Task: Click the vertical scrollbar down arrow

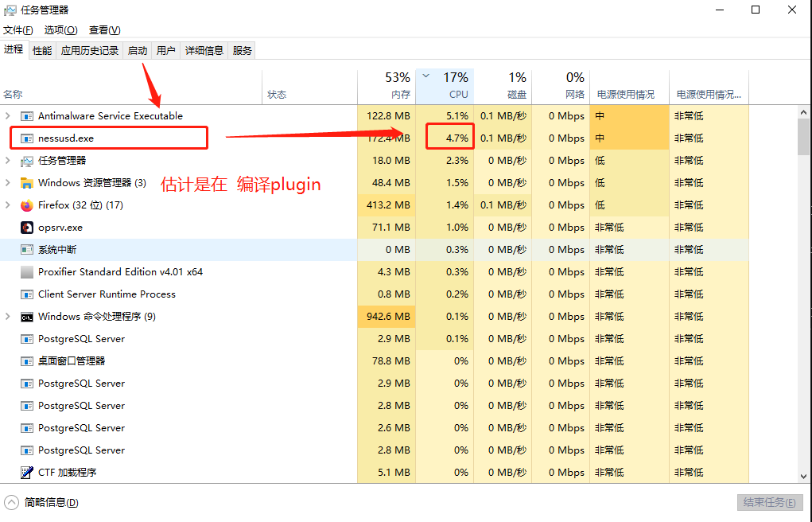Action: [804, 476]
